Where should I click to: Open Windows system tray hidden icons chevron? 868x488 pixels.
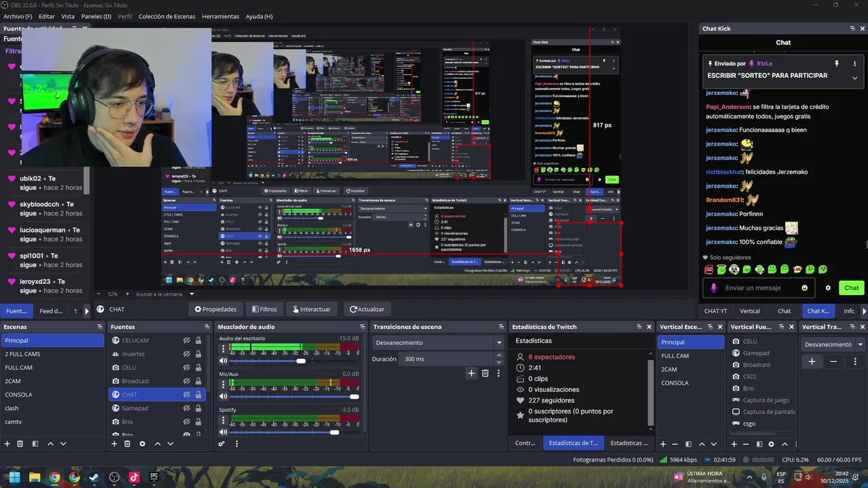pyautogui.click(x=749, y=476)
